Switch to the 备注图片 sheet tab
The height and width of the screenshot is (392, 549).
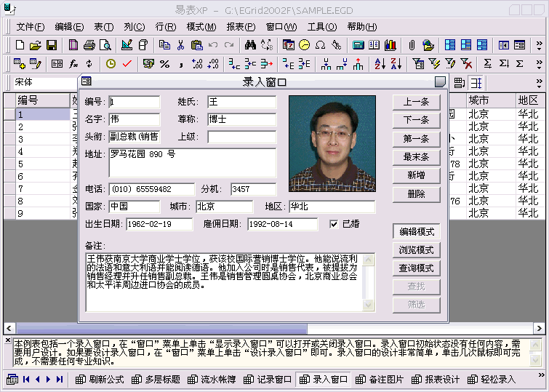(380, 380)
